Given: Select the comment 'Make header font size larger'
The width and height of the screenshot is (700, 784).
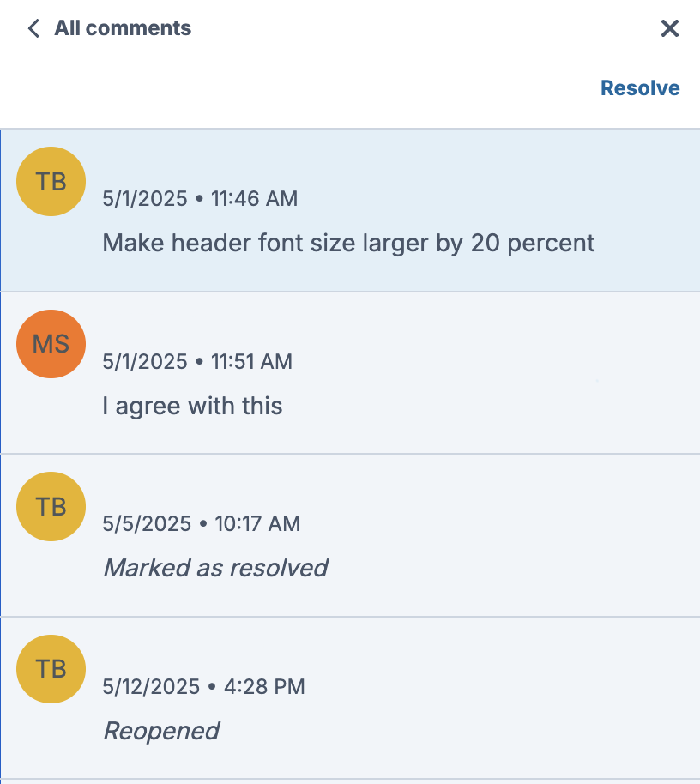Looking at the screenshot, I should (x=348, y=244).
